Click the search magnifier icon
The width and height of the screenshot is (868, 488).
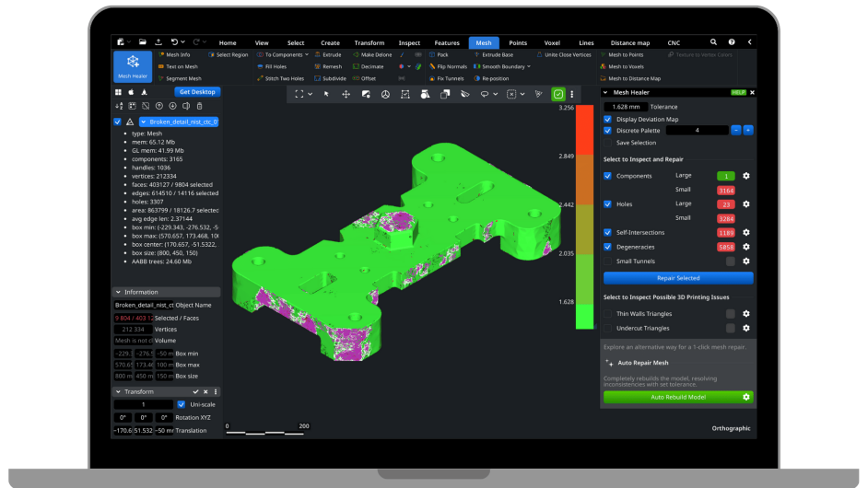pyautogui.click(x=713, y=42)
